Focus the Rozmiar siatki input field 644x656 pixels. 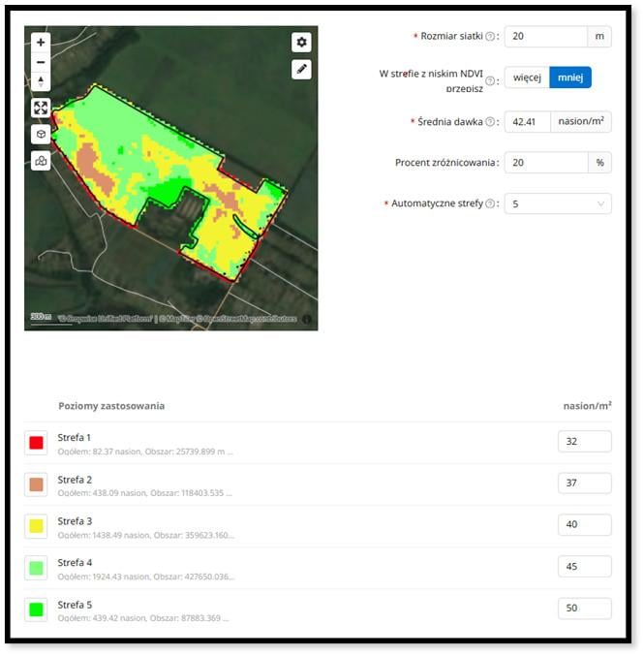(x=546, y=37)
